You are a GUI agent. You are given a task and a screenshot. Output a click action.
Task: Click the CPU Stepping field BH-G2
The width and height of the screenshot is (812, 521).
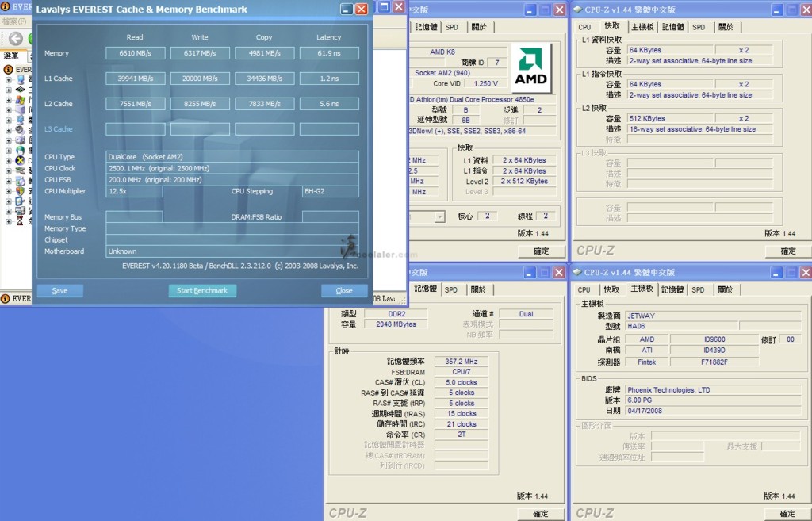click(331, 191)
